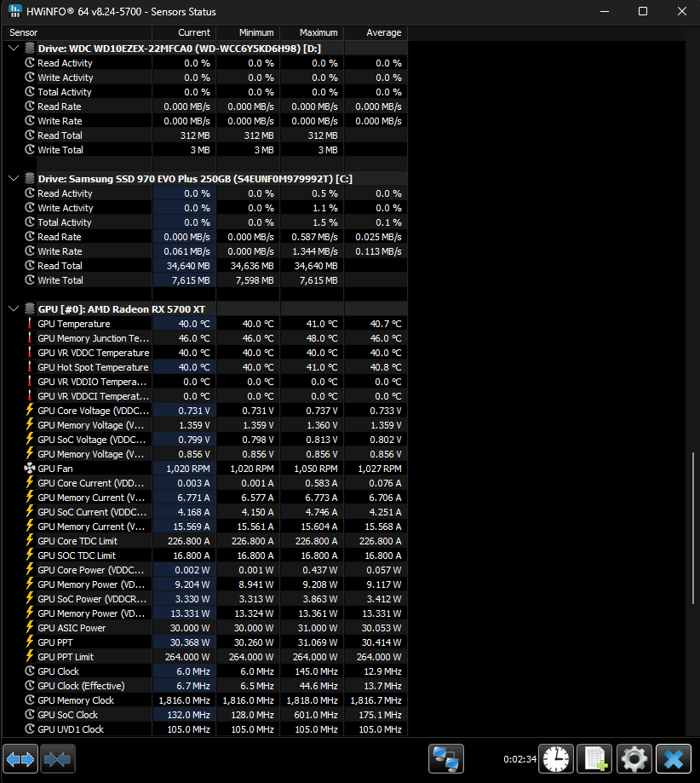
Task: Select the GPU VR VDDIO Temperature row
Action: (x=215, y=382)
